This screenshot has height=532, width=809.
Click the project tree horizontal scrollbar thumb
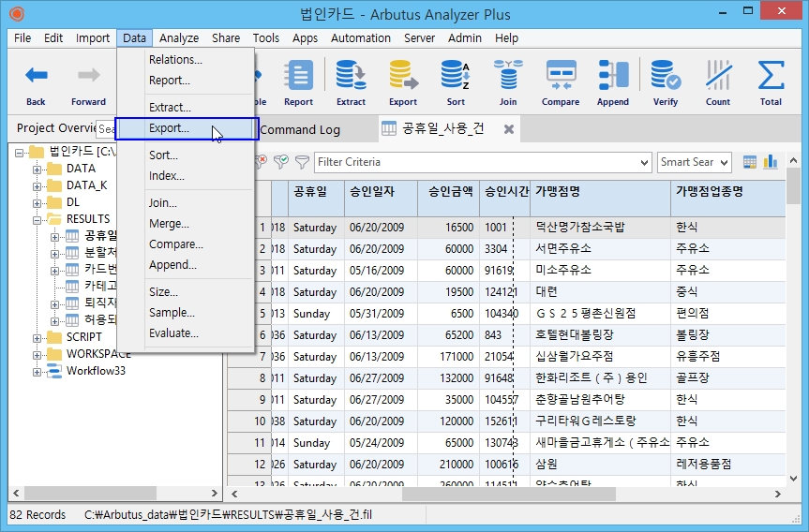pyautogui.click(x=90, y=494)
